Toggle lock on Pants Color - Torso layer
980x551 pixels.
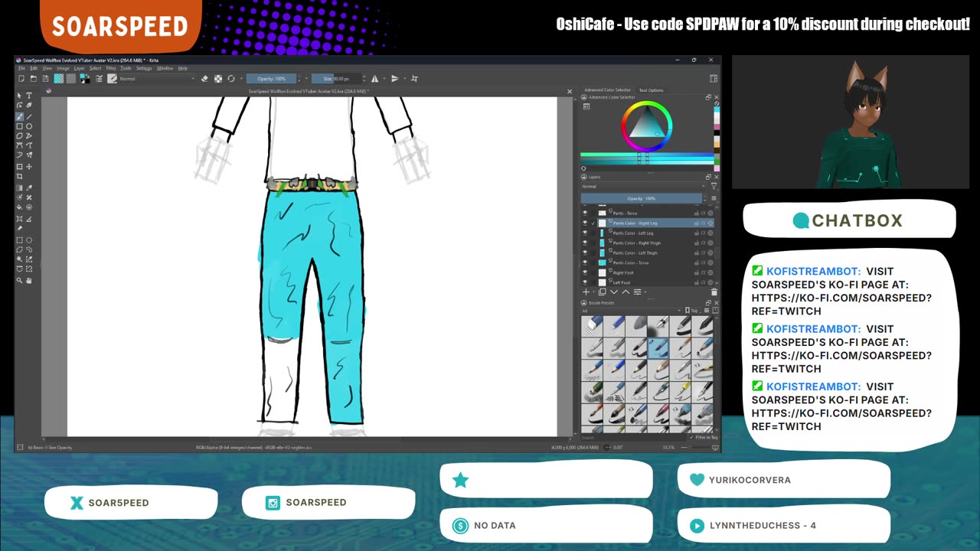point(696,262)
